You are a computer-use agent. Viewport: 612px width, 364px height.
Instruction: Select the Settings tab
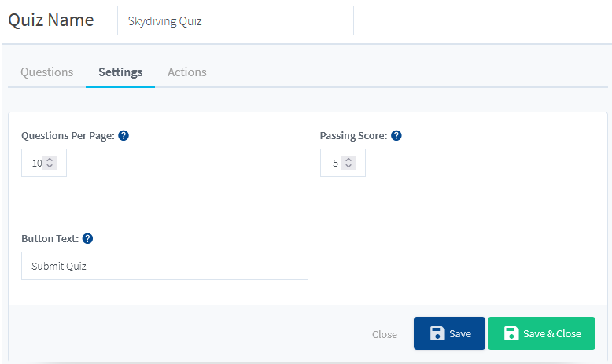[x=120, y=72]
